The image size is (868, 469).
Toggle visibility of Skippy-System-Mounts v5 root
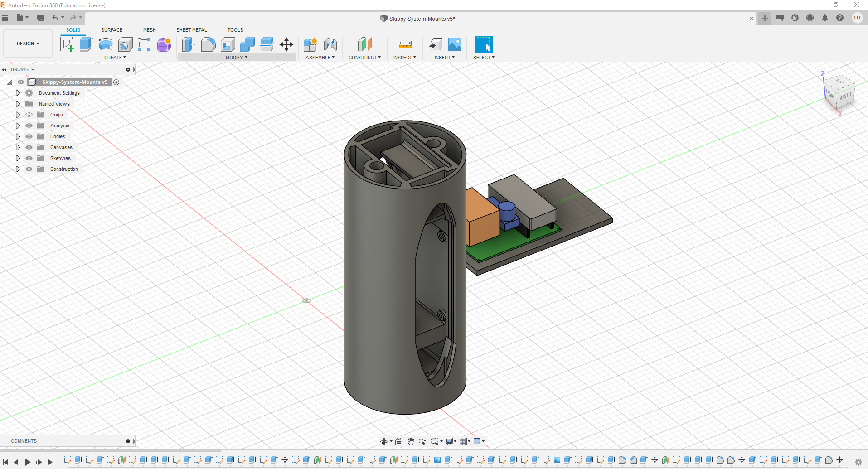click(x=21, y=82)
